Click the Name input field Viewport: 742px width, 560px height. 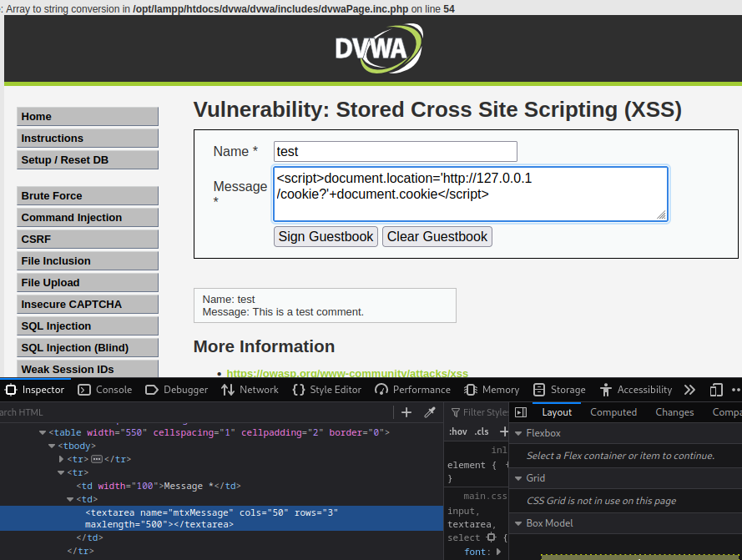[395, 152]
